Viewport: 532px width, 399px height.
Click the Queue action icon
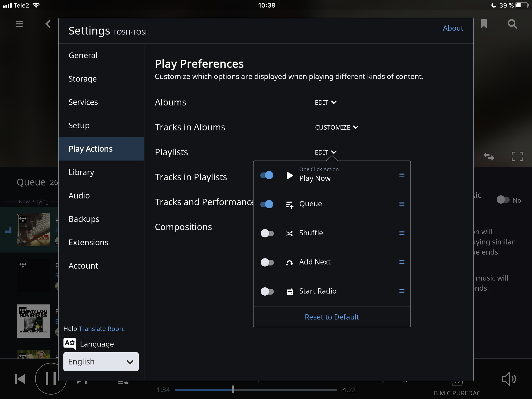[289, 204]
